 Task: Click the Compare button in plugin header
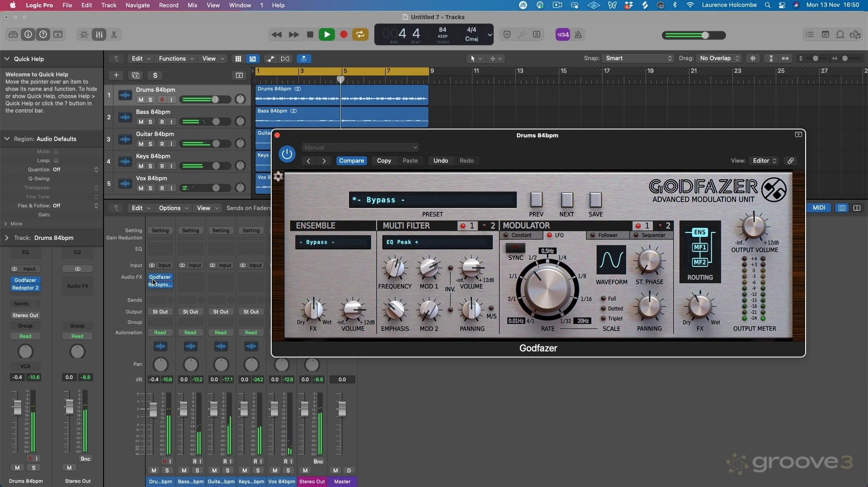351,161
